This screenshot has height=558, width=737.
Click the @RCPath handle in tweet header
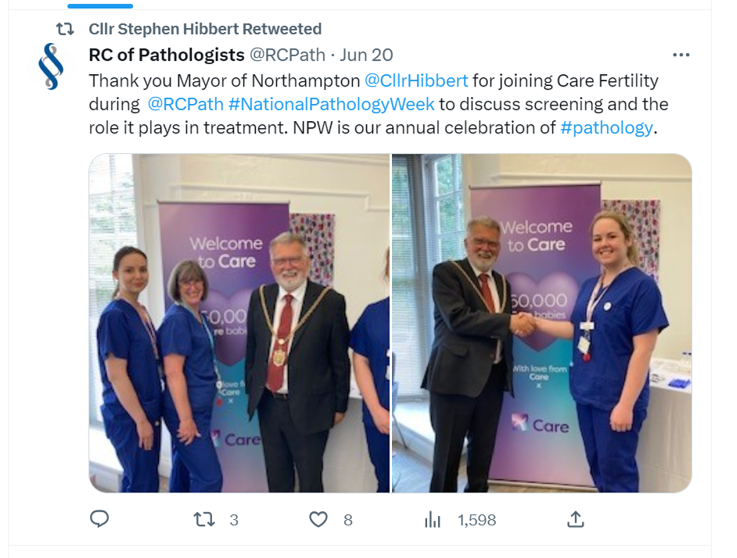287,55
